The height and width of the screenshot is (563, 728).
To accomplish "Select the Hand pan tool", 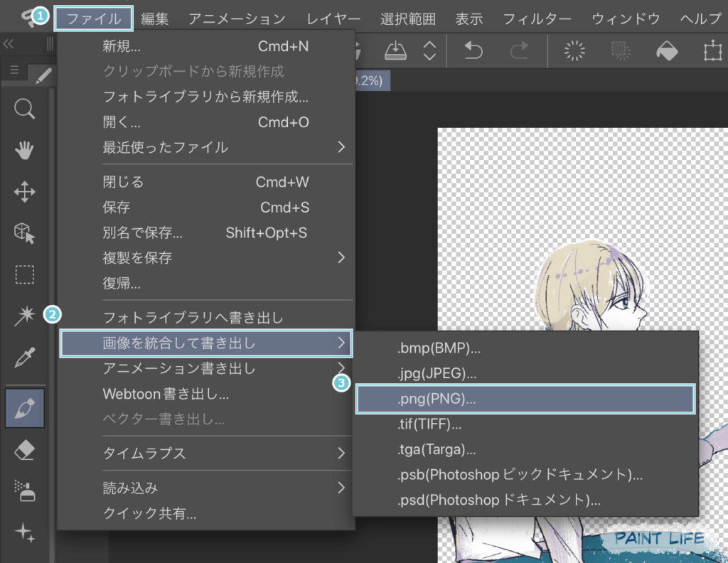I will tap(25, 150).
